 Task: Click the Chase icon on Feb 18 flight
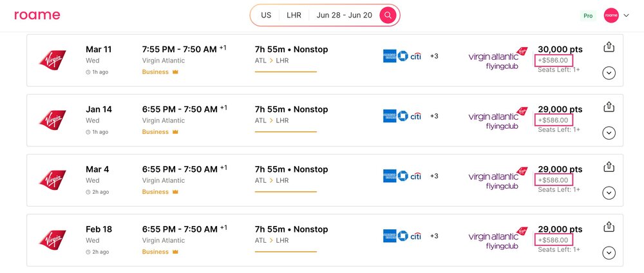click(404, 236)
